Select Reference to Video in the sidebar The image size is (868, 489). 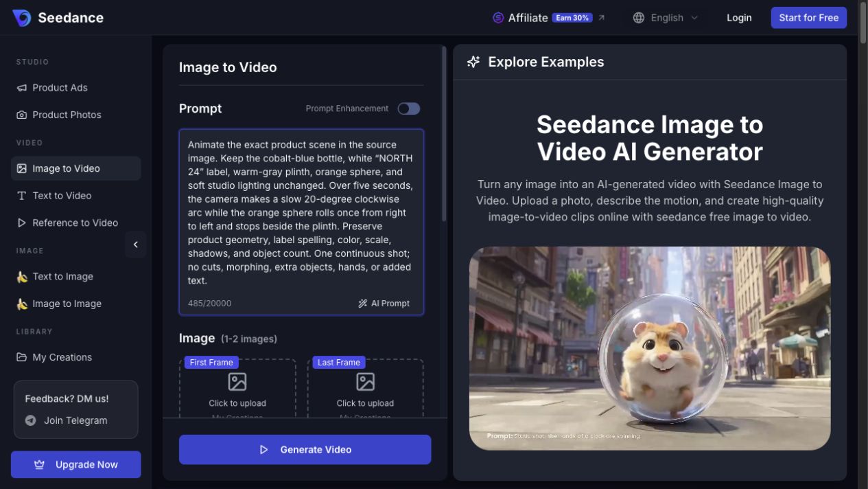click(75, 223)
